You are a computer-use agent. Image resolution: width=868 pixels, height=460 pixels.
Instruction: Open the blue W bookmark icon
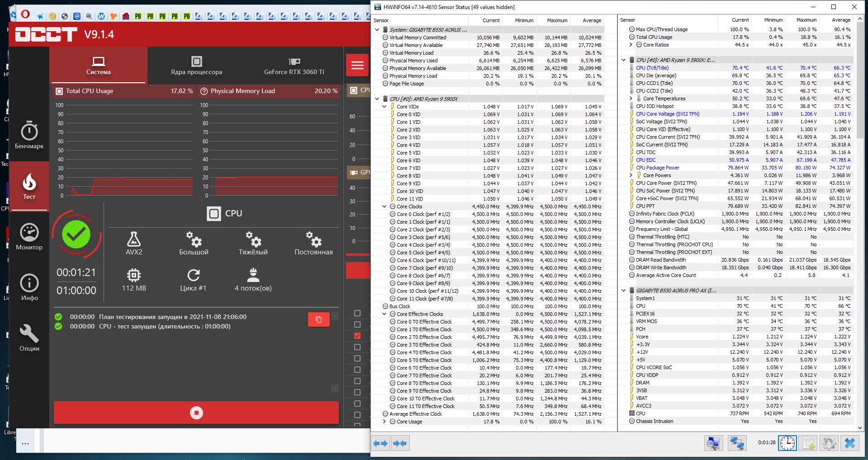coord(101,16)
